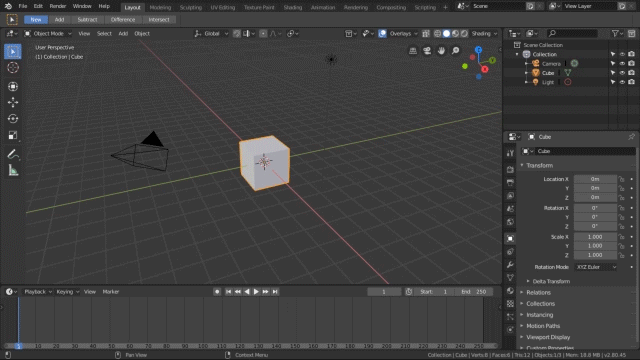Pick the Rotate tool in left toolbar
Screen dimensions: 640x360
[13, 119]
